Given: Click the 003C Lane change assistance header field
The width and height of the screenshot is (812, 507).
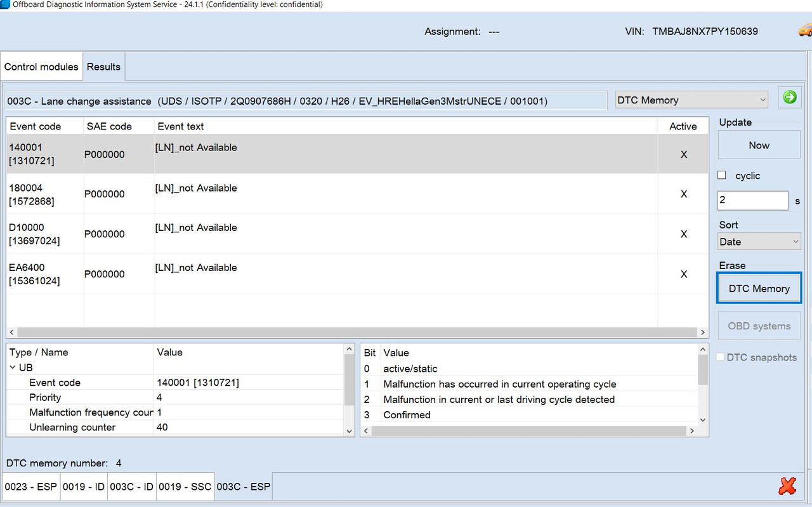Looking at the screenshot, I should [x=306, y=101].
